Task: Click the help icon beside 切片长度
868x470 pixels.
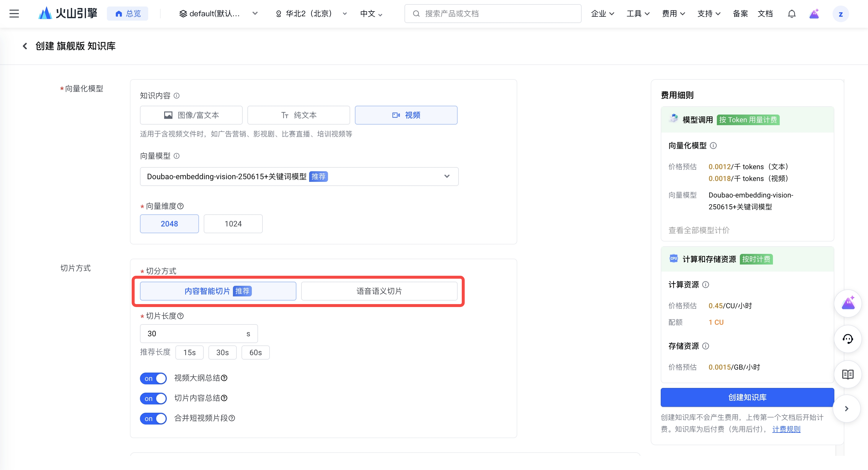Action: (x=180, y=316)
